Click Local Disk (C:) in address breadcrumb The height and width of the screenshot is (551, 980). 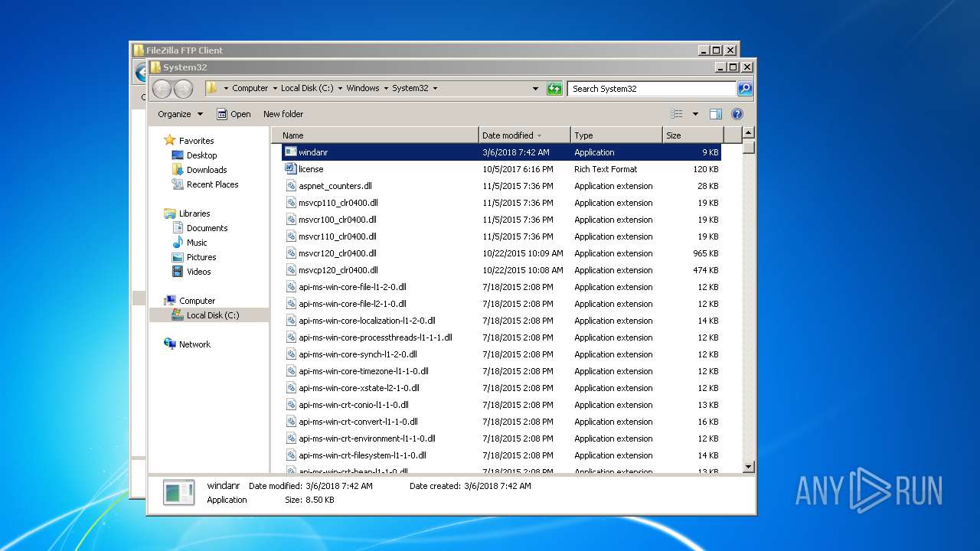(x=307, y=89)
